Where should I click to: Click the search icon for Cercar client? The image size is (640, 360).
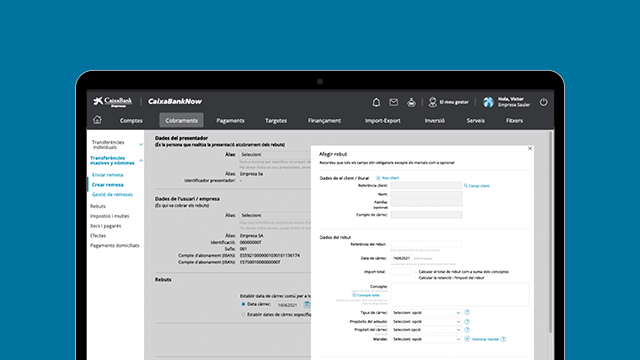click(x=466, y=186)
